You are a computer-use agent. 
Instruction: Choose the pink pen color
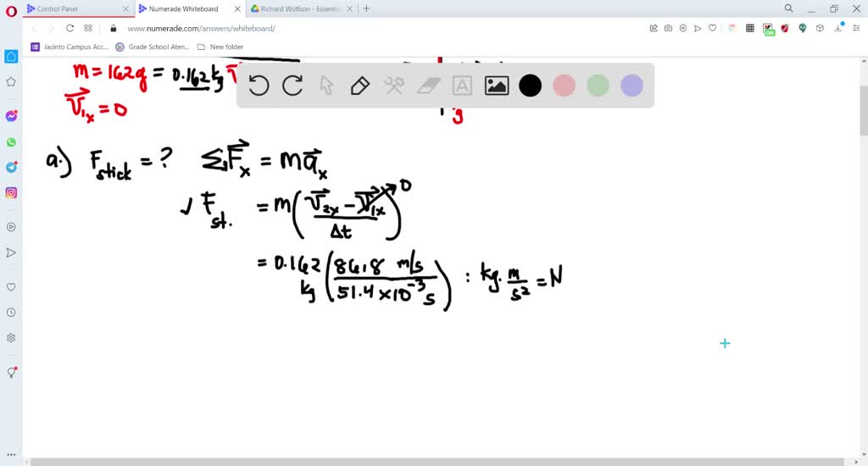pos(564,86)
